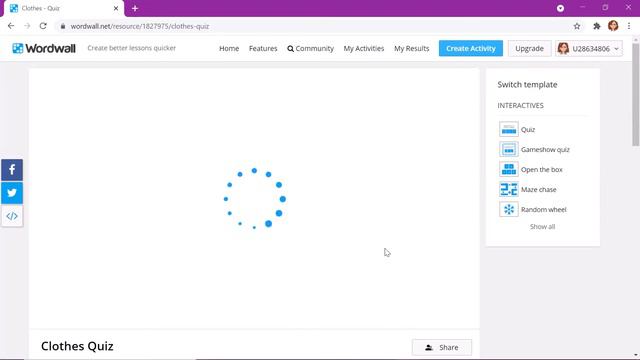Share on Facebook via sidebar icon
This screenshot has height=360, width=640.
[x=12, y=169]
